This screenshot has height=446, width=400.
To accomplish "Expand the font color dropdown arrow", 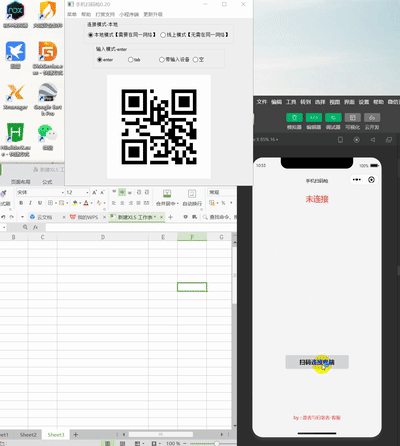I will click(91, 203).
